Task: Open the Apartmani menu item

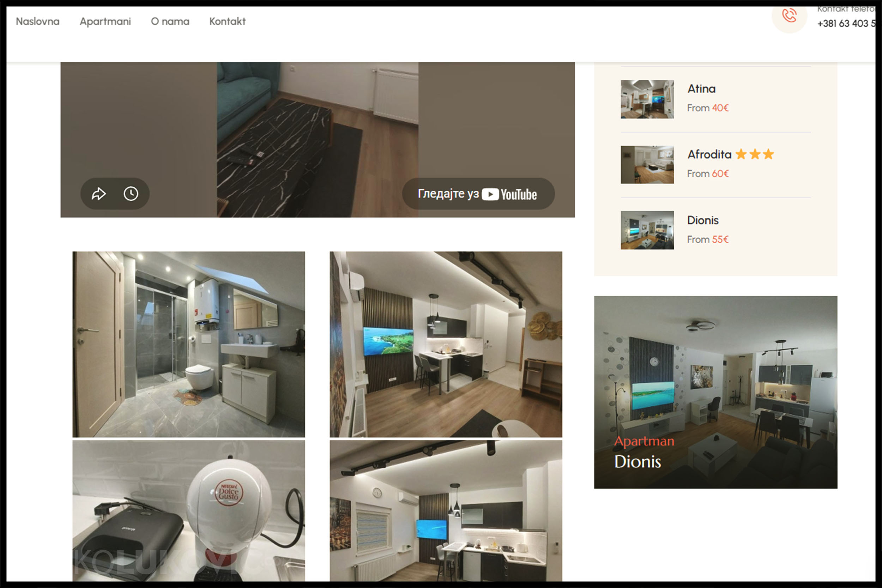Action: [105, 22]
